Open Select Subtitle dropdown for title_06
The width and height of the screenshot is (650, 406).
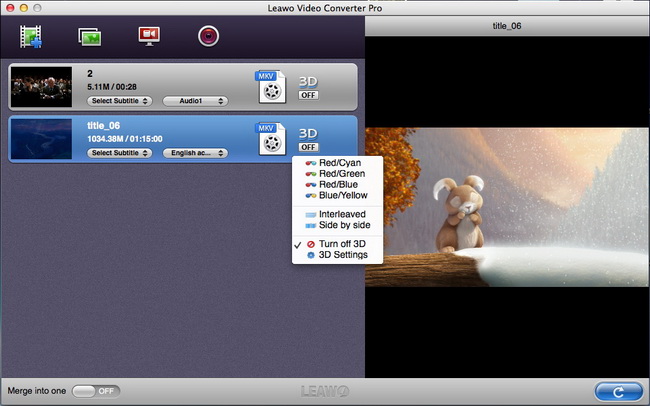[119, 153]
